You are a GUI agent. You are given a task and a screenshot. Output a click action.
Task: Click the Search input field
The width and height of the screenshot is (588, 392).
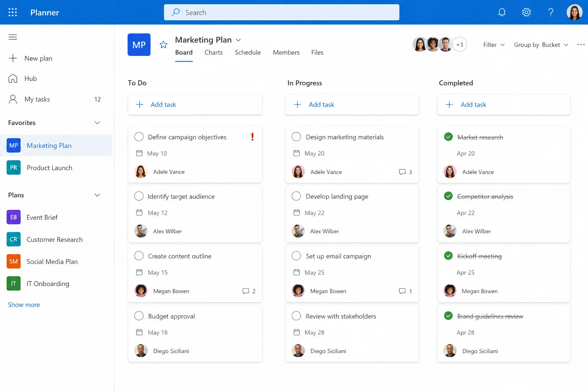281,12
